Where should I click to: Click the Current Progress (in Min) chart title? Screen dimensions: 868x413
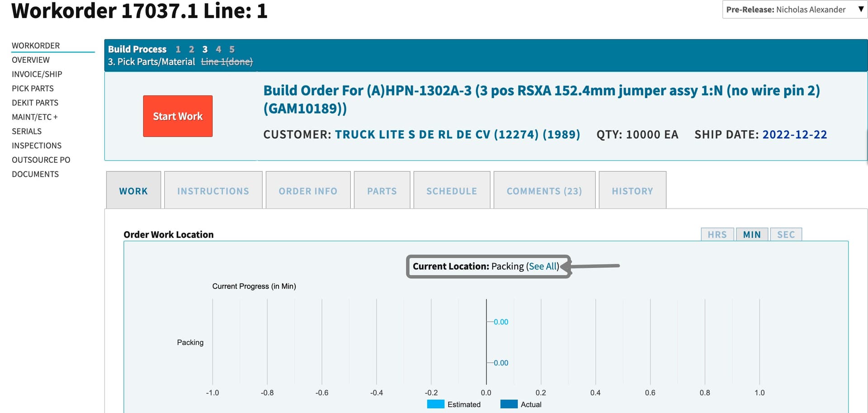click(x=254, y=286)
